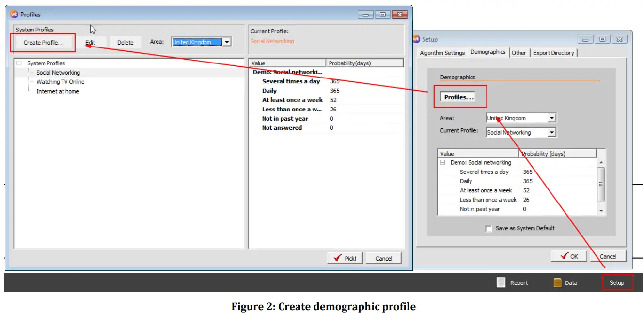Screen dimensions: 644x313
Task: Click Pick! to apply the profile
Action: click(345, 258)
